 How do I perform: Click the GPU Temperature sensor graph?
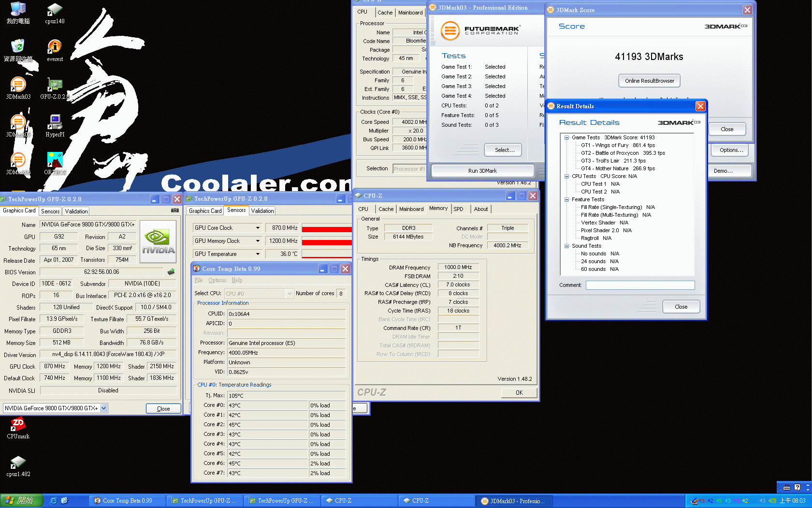pyautogui.click(x=327, y=254)
